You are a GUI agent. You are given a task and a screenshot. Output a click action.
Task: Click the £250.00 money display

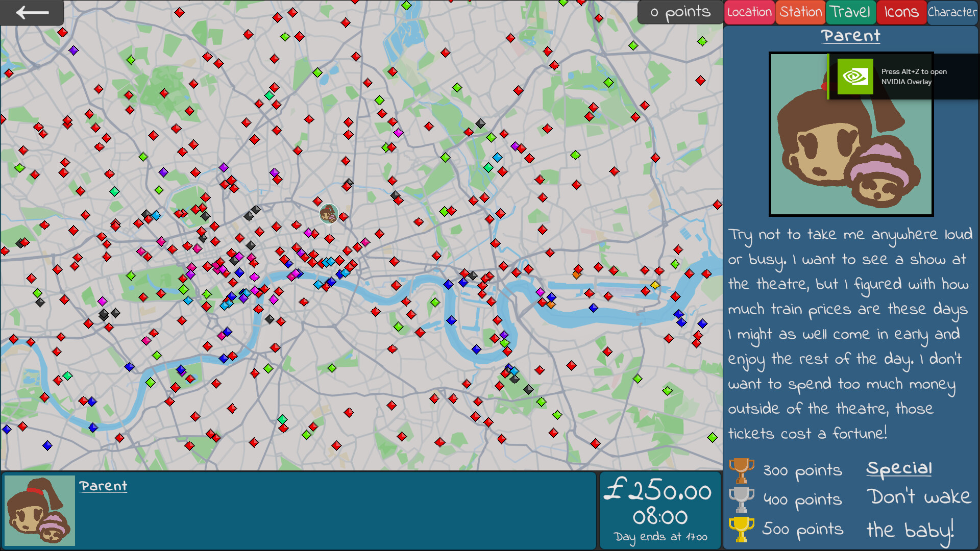point(658,490)
